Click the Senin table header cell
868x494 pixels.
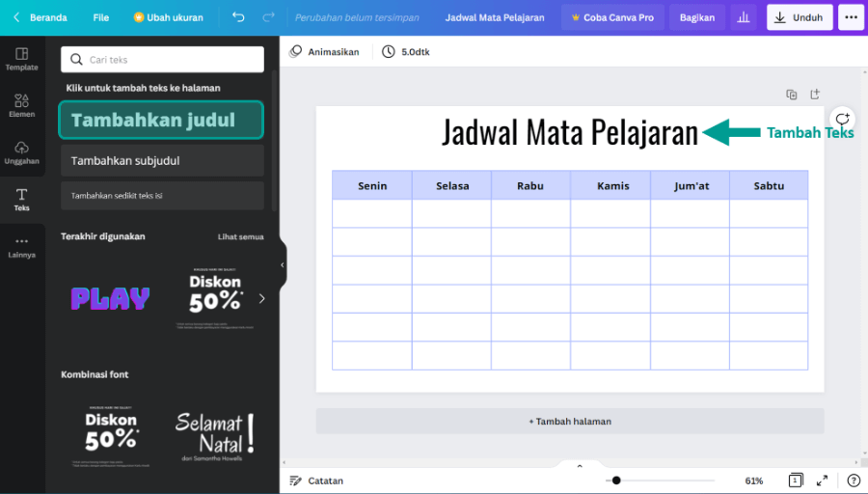click(372, 185)
